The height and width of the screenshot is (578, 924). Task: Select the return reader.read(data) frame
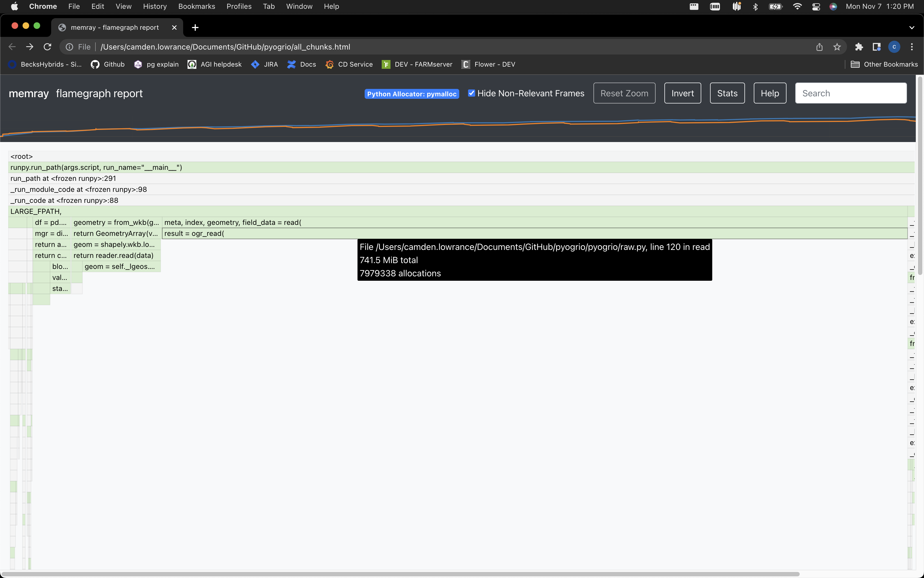click(116, 255)
